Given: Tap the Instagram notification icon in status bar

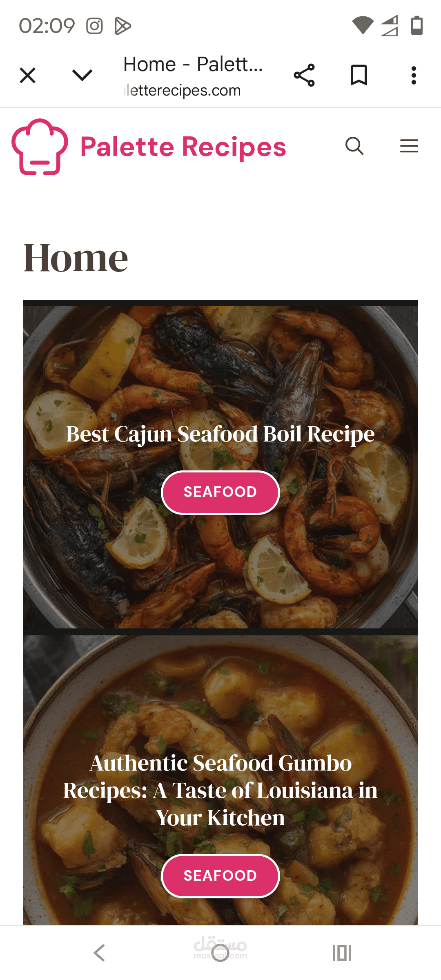Looking at the screenshot, I should point(94,26).
